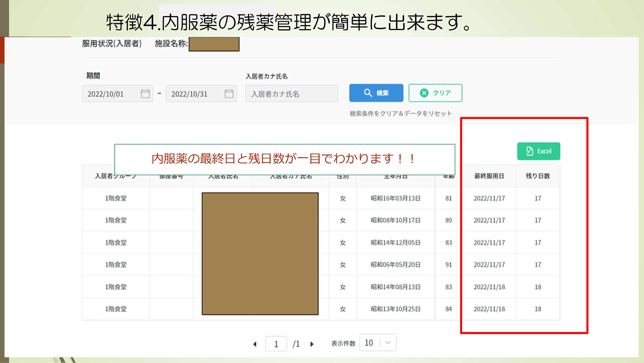Click the 最終服用日 column header
The width and height of the screenshot is (644, 363).
click(x=489, y=176)
